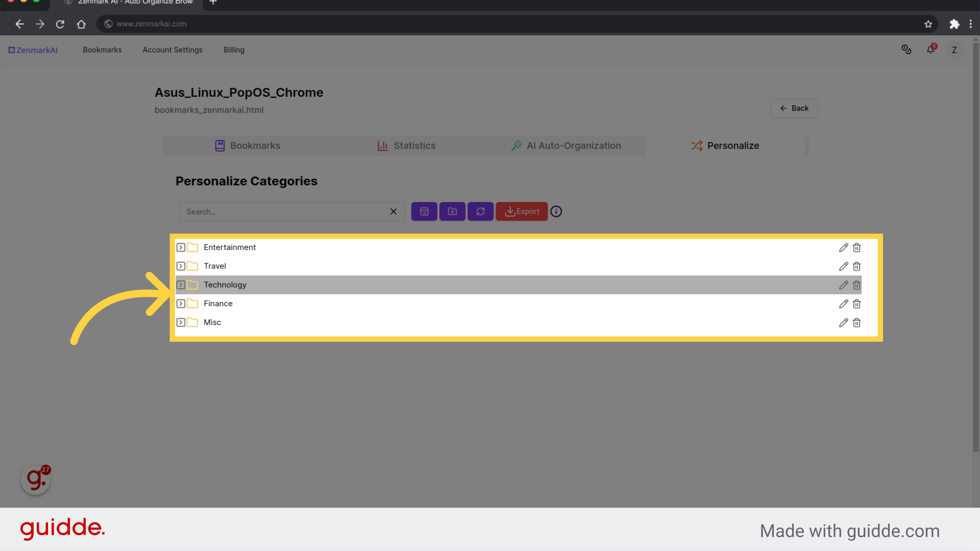
Task: Edit the Finance category name
Action: click(843, 304)
